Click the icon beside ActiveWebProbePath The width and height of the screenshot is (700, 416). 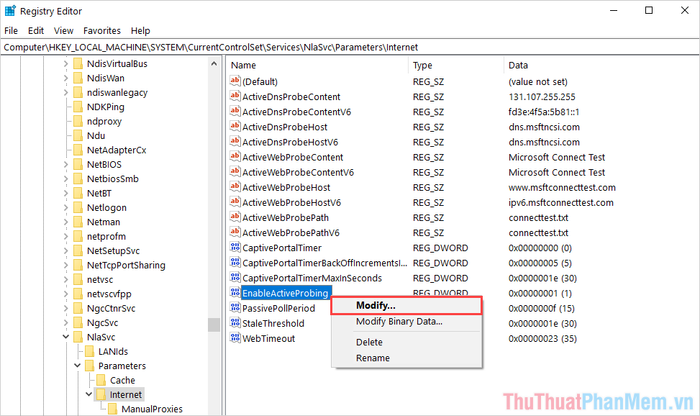(x=235, y=217)
